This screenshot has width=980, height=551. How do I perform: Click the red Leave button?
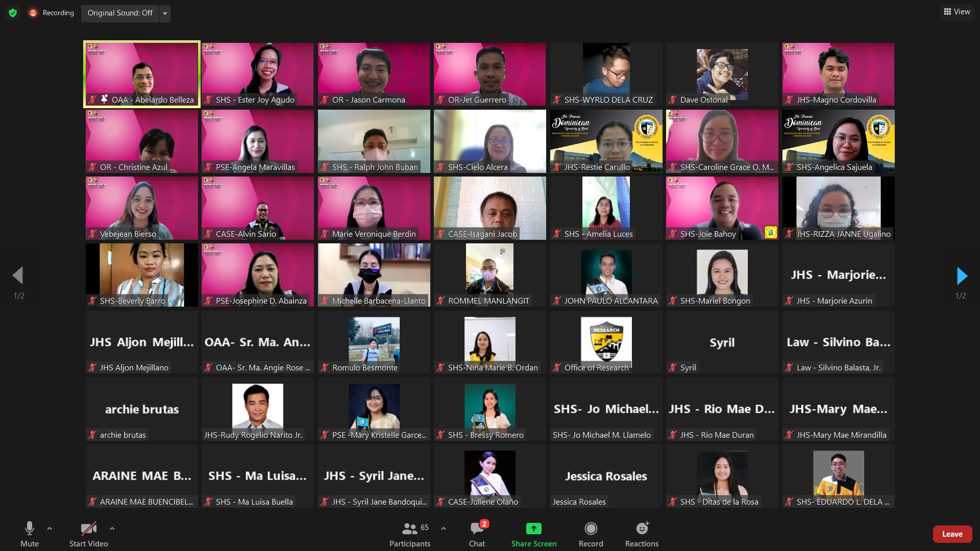(x=952, y=534)
